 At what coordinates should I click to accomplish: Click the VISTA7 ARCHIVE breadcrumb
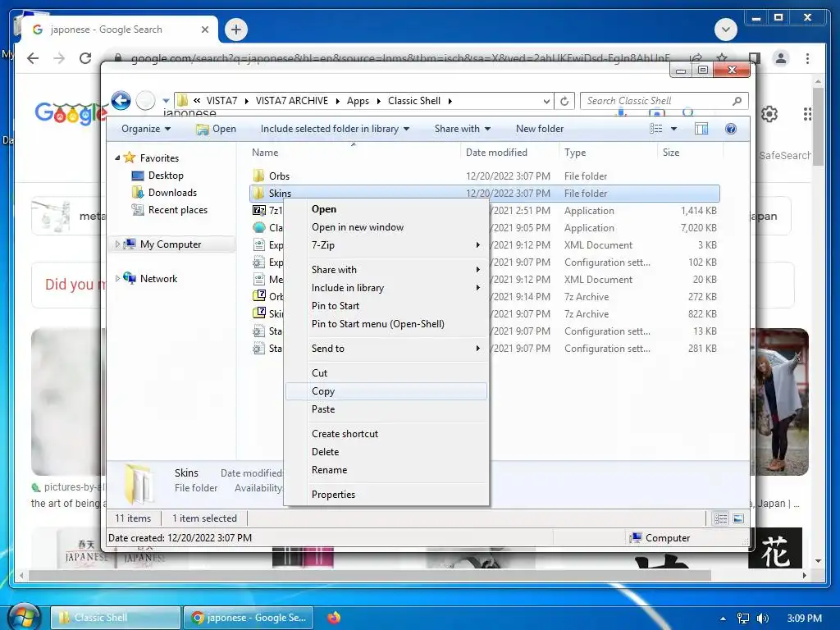pyautogui.click(x=291, y=101)
